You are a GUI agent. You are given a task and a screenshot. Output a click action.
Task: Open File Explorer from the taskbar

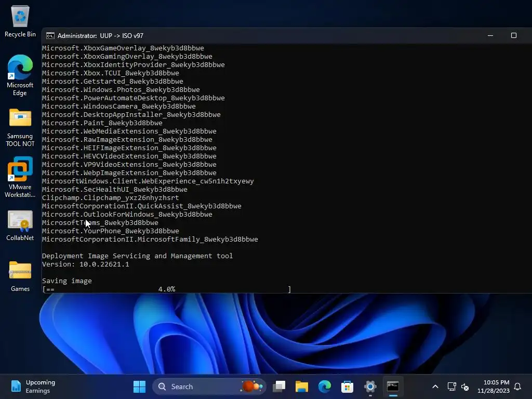(302, 387)
